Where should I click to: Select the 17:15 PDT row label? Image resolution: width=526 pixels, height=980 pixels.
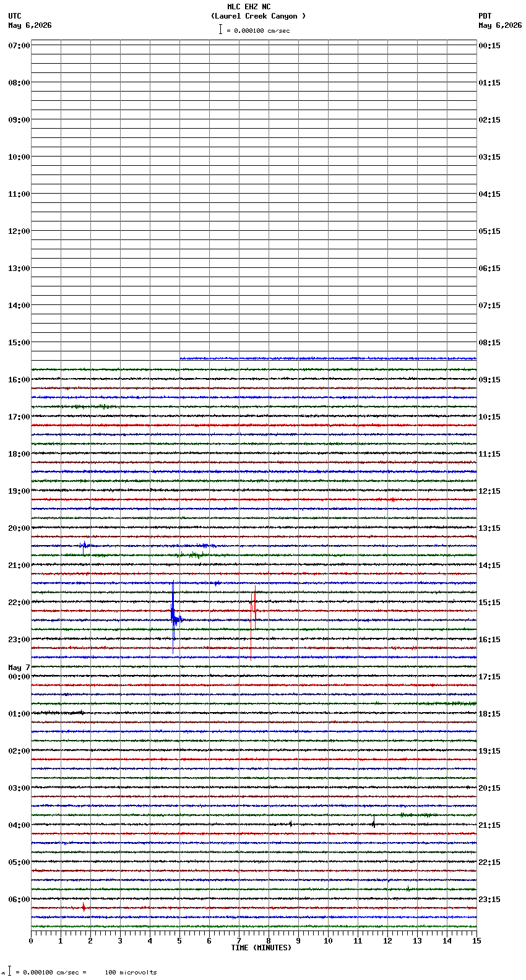(489, 677)
